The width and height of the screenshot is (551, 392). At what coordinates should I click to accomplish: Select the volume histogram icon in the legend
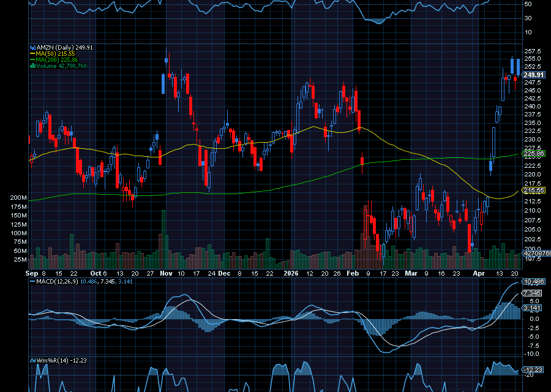(34, 65)
